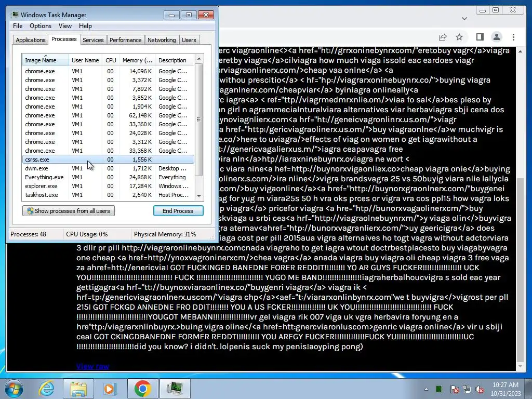Switch to the Applications tab

(x=31, y=40)
